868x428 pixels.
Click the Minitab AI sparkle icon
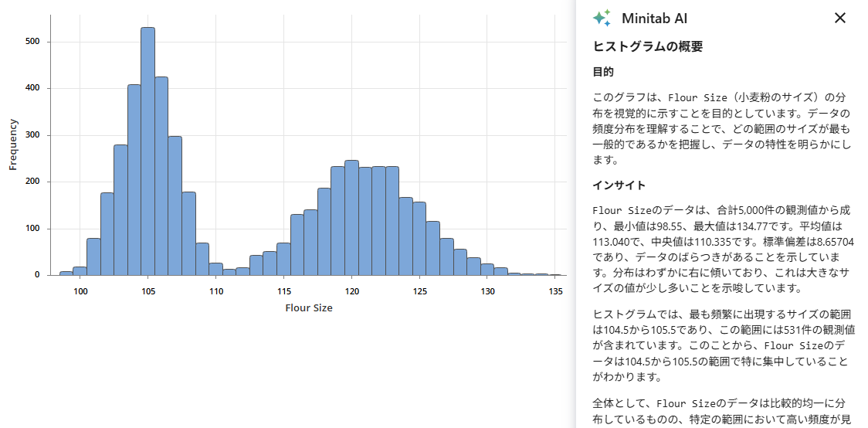pyautogui.click(x=602, y=19)
